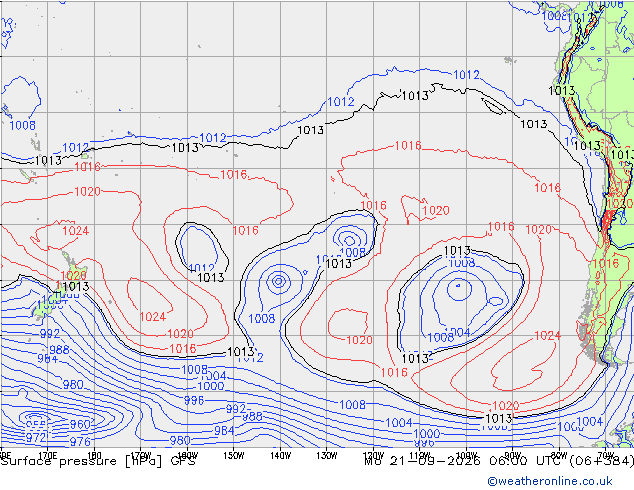Pick the 180 longitude axis label

[94, 456]
